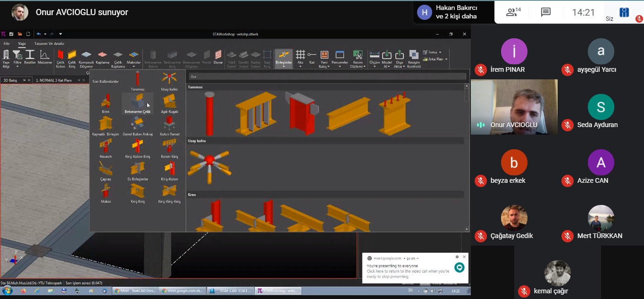Select the Çelik Kaplama tool

118,59
